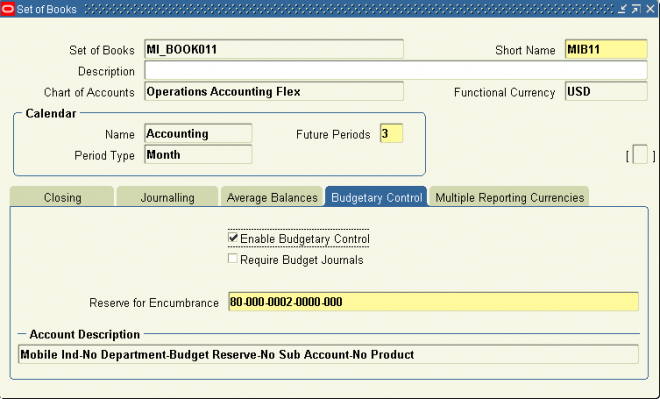Click the descriptive flexfield bracket box
The width and height of the screenshot is (660, 399).
640,154
